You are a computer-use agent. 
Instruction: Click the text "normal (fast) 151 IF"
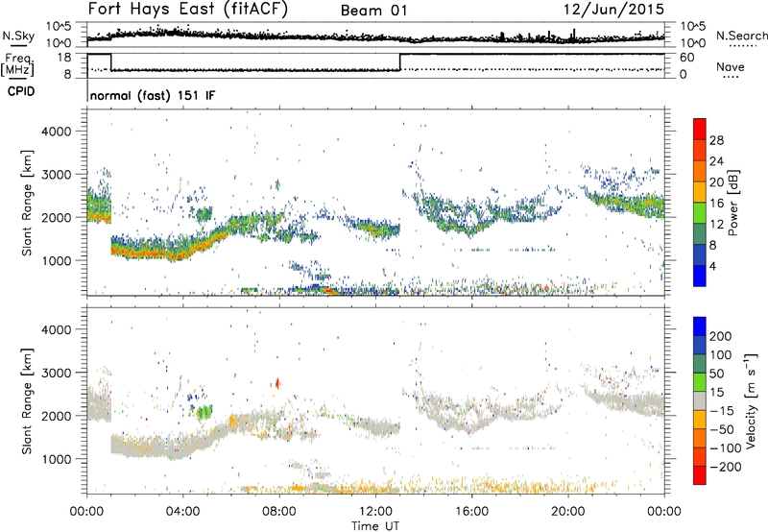[x=153, y=95]
